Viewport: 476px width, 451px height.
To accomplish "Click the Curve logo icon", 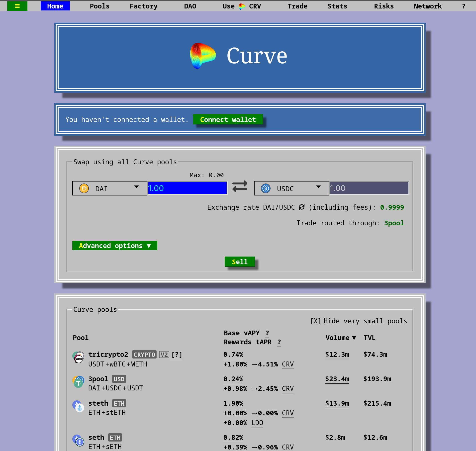I will [202, 56].
